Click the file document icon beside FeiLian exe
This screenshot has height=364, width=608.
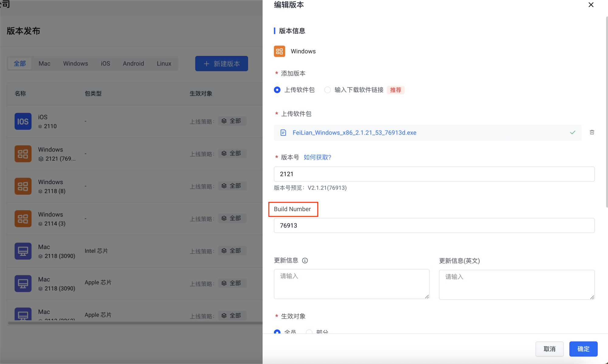(283, 132)
